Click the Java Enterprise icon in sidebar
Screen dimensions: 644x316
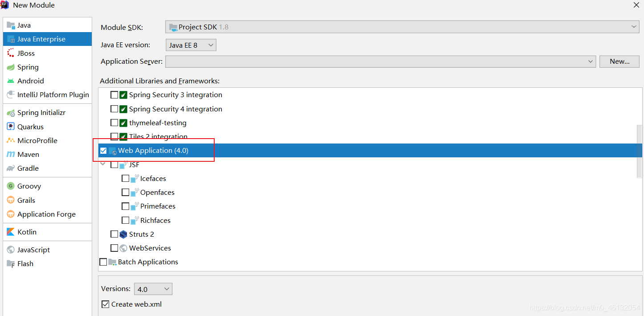click(x=11, y=39)
